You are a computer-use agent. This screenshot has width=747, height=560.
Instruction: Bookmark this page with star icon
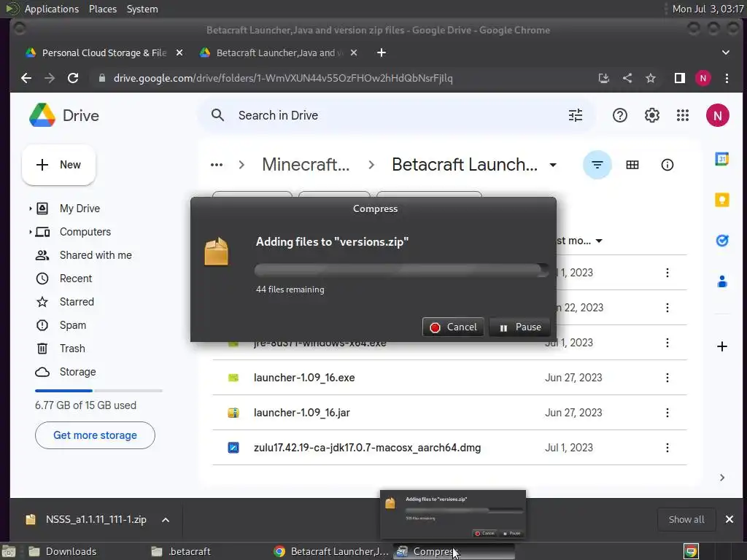tap(650, 78)
